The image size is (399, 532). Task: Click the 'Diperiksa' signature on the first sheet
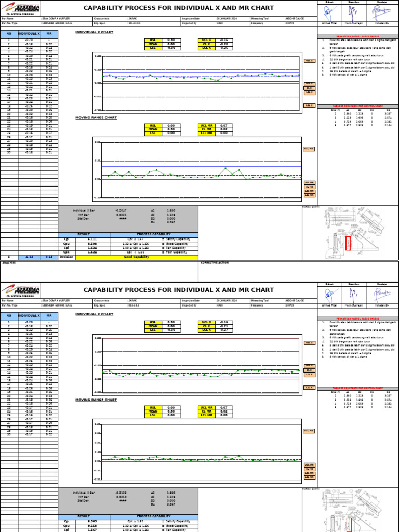tap(353, 13)
